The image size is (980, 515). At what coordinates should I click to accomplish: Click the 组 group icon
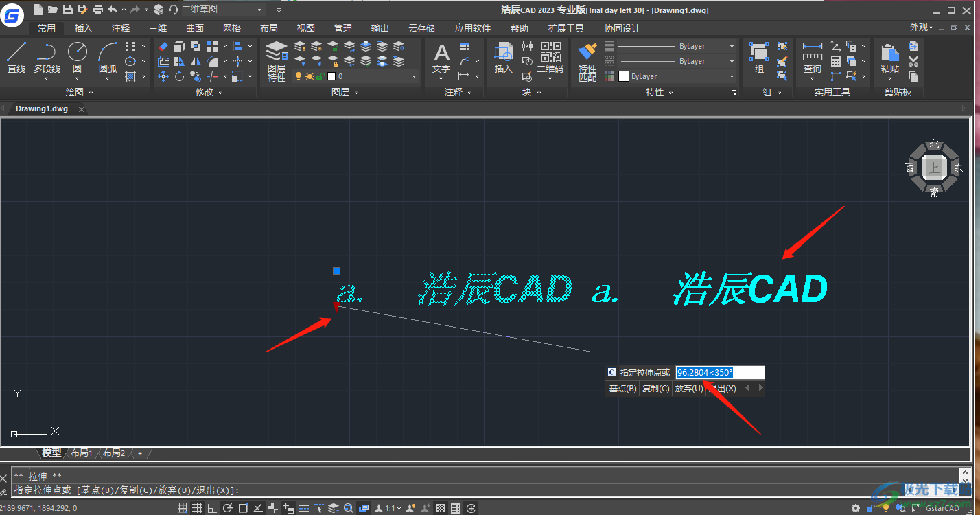tap(759, 59)
